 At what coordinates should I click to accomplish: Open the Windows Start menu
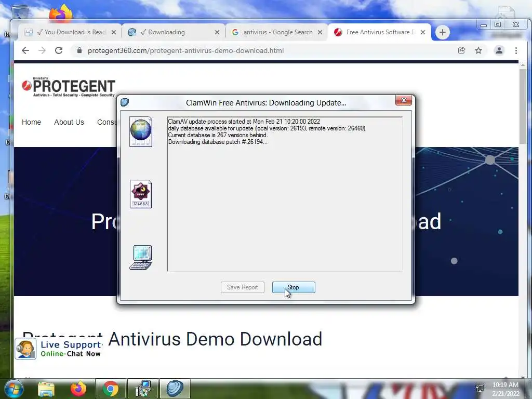(13, 389)
